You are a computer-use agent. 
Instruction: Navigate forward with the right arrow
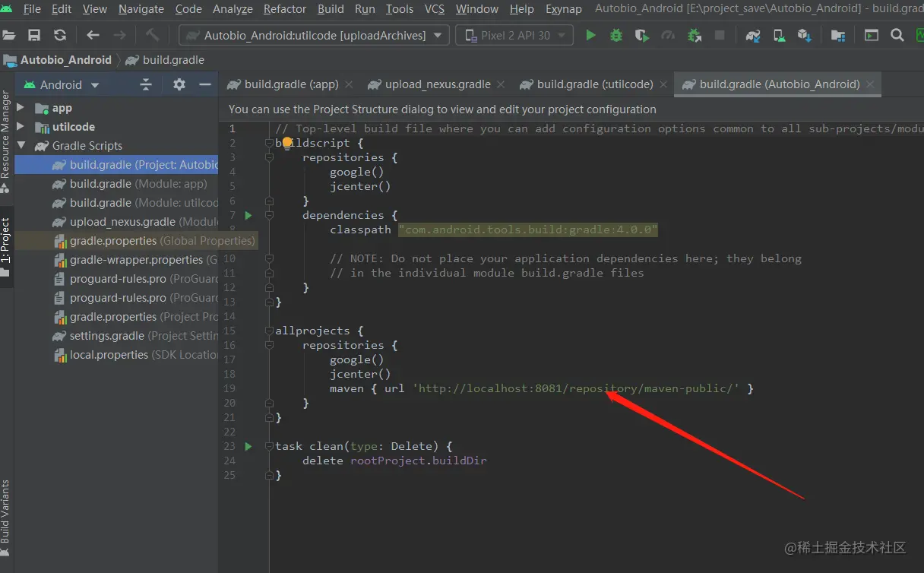[x=119, y=35]
